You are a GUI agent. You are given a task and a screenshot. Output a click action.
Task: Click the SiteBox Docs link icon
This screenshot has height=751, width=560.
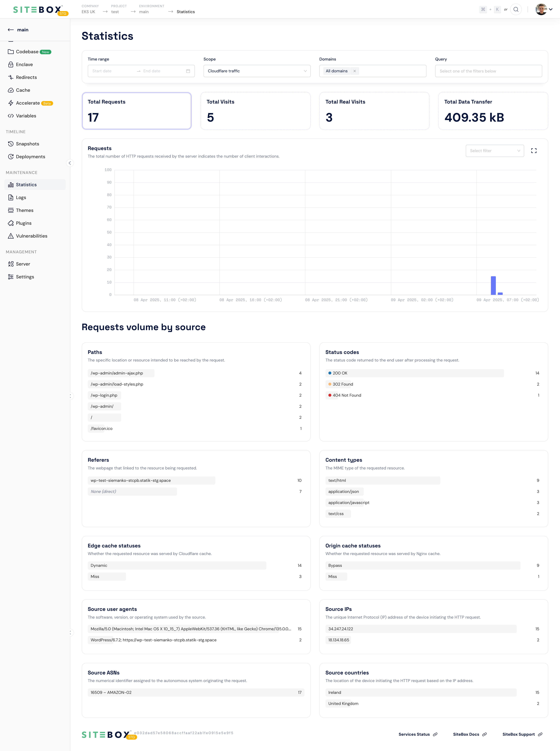pyautogui.click(x=484, y=734)
